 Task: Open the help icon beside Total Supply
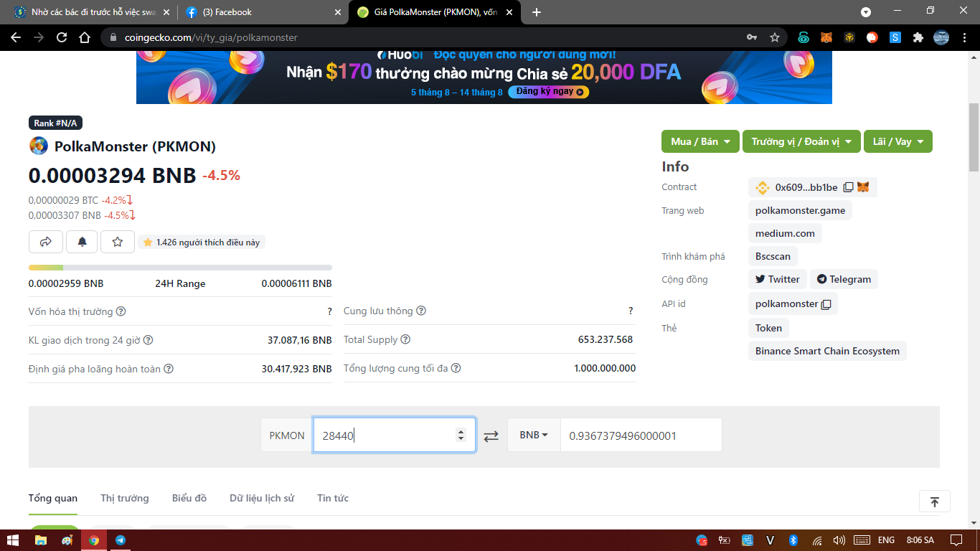pos(405,339)
